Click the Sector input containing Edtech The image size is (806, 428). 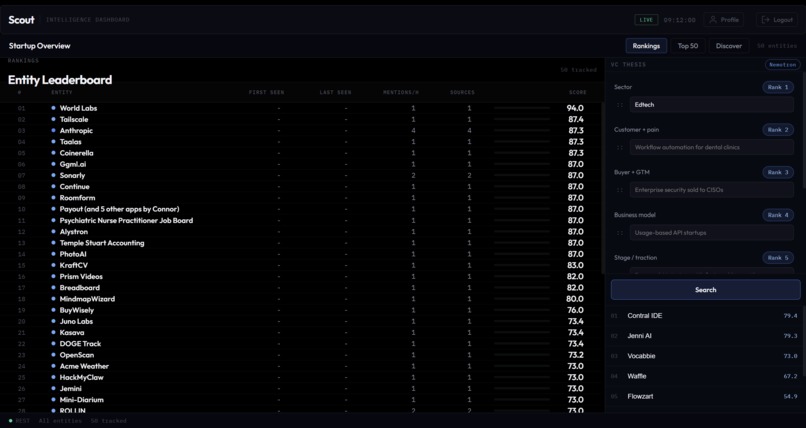click(711, 105)
